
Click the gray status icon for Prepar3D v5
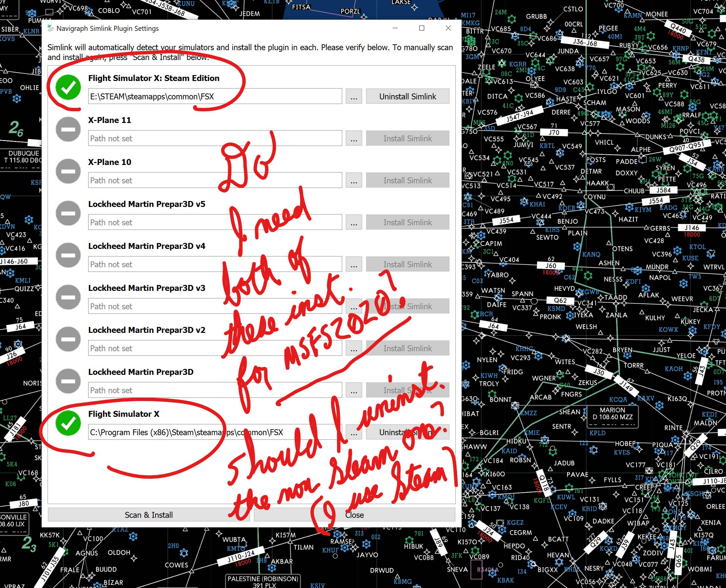click(68, 213)
